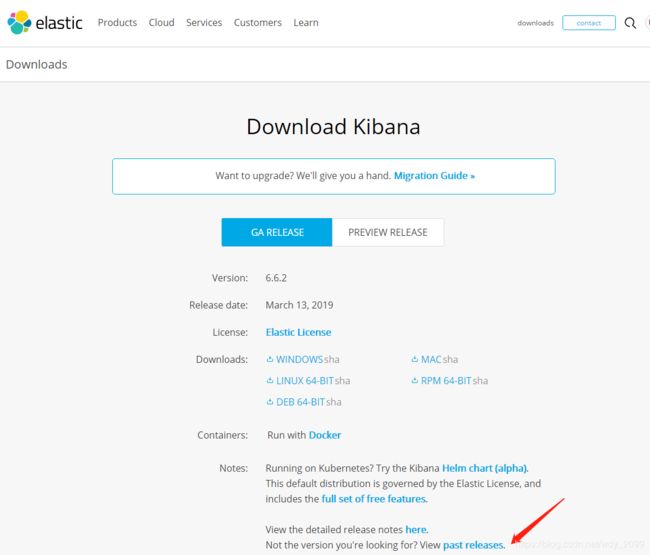
Task: Click the release date March 13, 2019
Action: (x=299, y=305)
